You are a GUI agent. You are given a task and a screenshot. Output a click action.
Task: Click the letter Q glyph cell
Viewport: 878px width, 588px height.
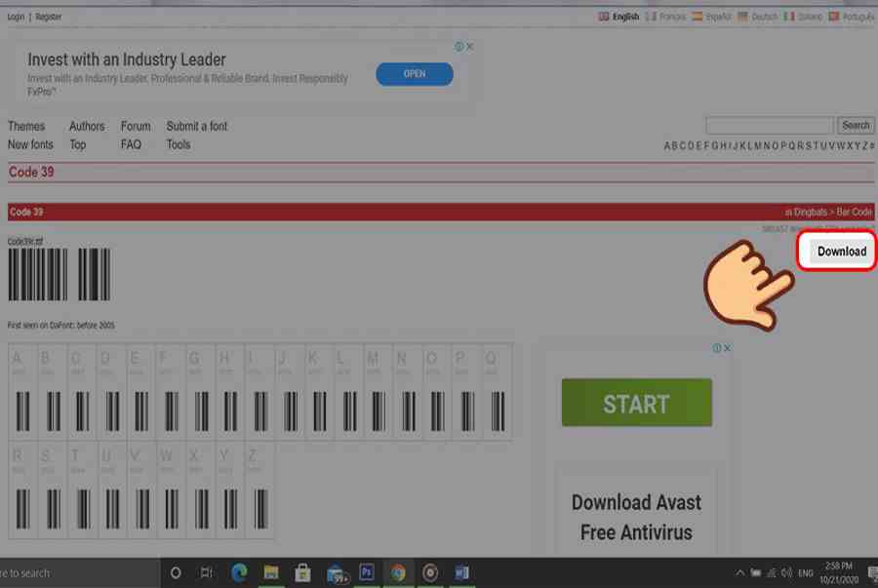point(498,391)
